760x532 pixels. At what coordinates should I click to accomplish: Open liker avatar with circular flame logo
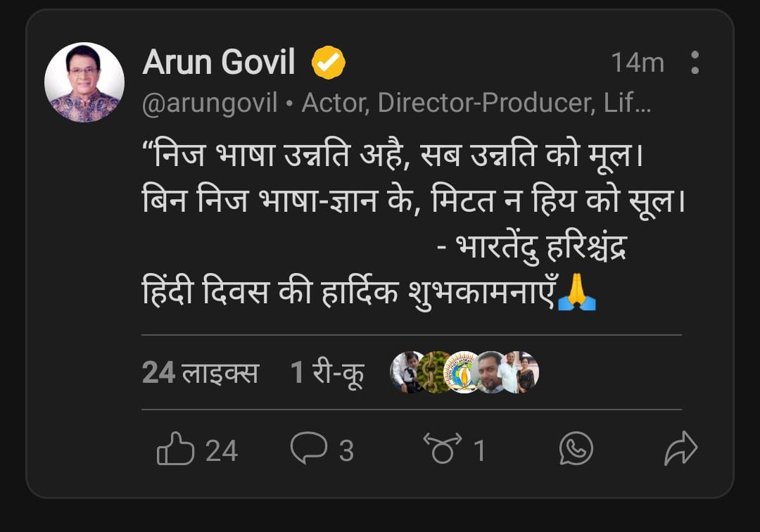[x=462, y=372]
